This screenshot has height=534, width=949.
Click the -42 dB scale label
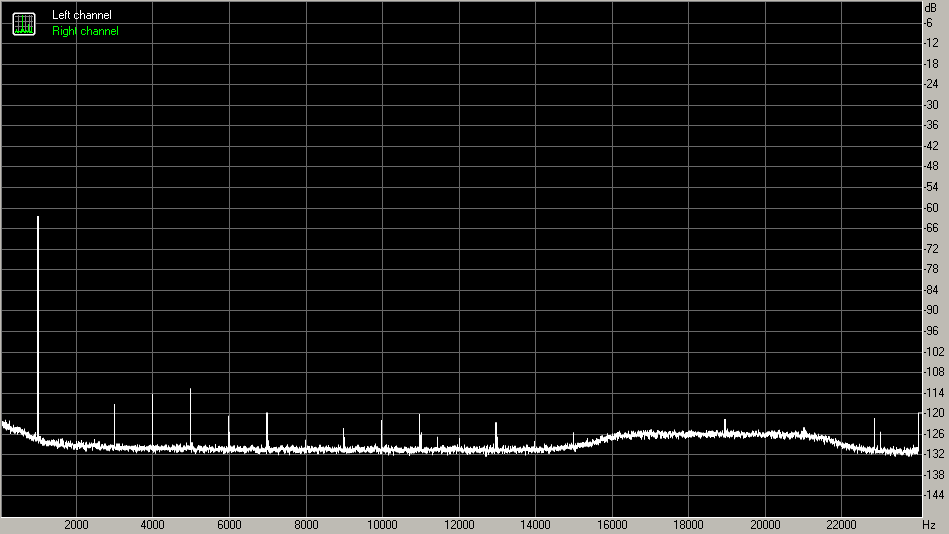coord(931,147)
